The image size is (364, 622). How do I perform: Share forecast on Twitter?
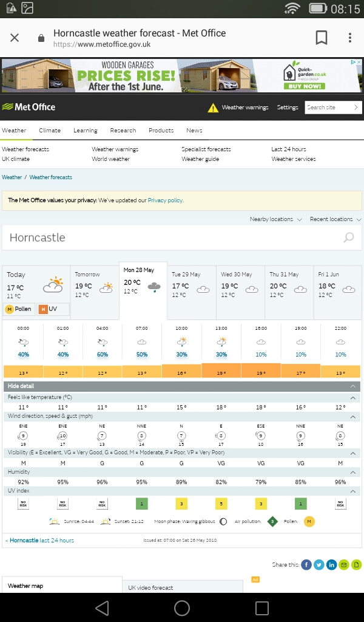(x=319, y=564)
